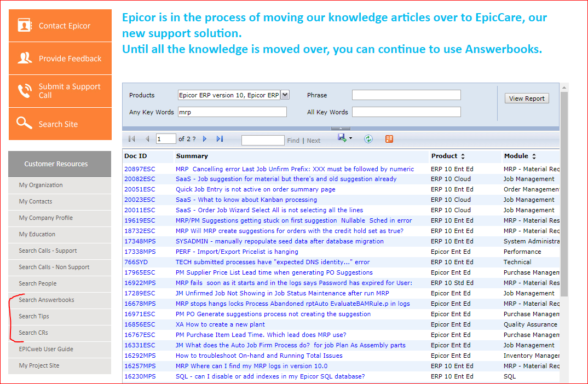Click the current page number box

166,139
